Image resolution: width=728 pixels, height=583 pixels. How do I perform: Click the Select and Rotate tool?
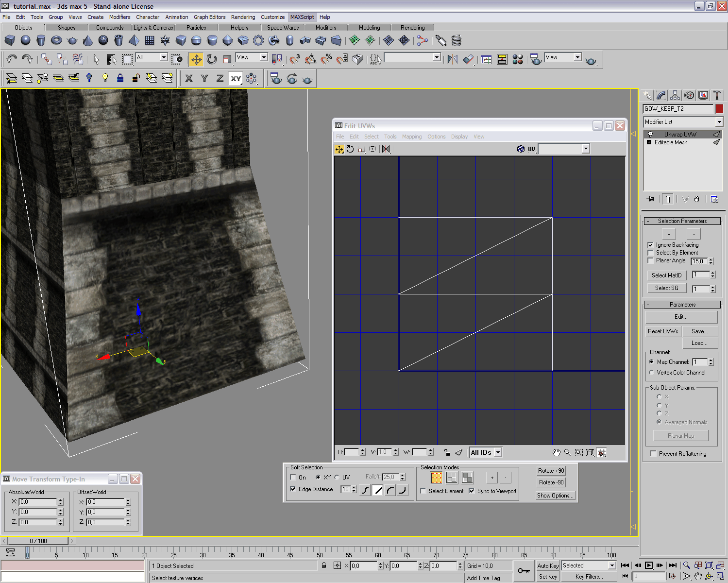[212, 59]
